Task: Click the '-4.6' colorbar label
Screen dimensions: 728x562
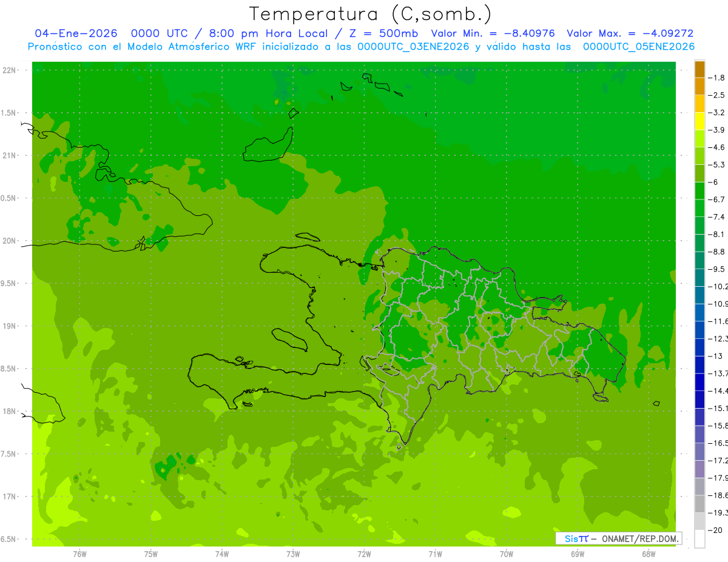Action: (716, 147)
